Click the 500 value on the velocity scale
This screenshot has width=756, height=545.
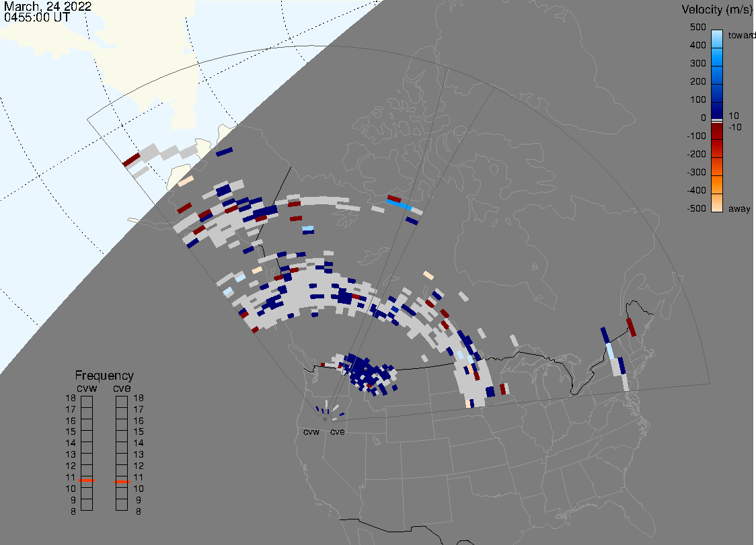[698, 27]
